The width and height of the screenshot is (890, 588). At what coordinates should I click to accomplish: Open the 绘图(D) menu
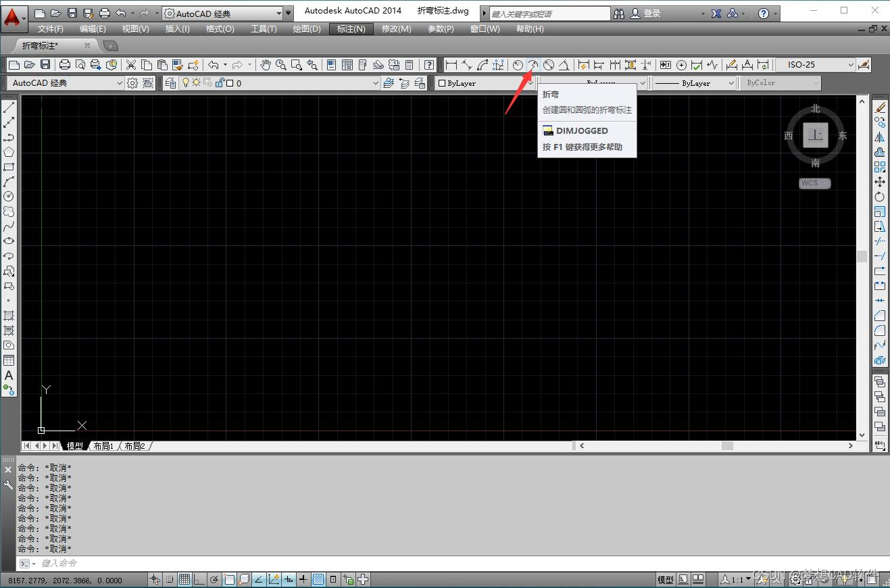coord(307,28)
